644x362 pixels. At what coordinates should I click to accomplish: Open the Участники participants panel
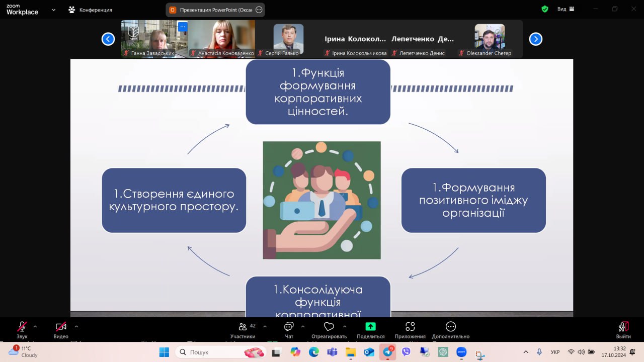[243, 330]
